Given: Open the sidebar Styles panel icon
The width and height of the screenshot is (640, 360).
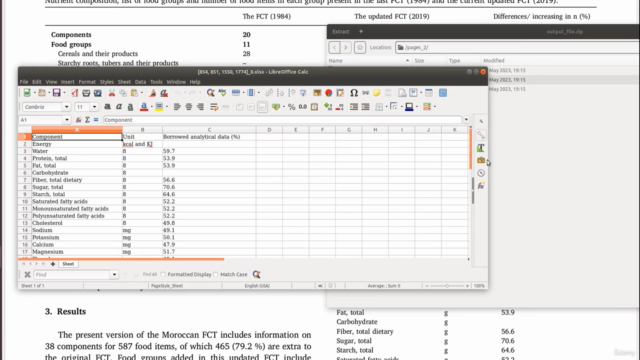Looking at the screenshot, I should [x=481, y=148].
